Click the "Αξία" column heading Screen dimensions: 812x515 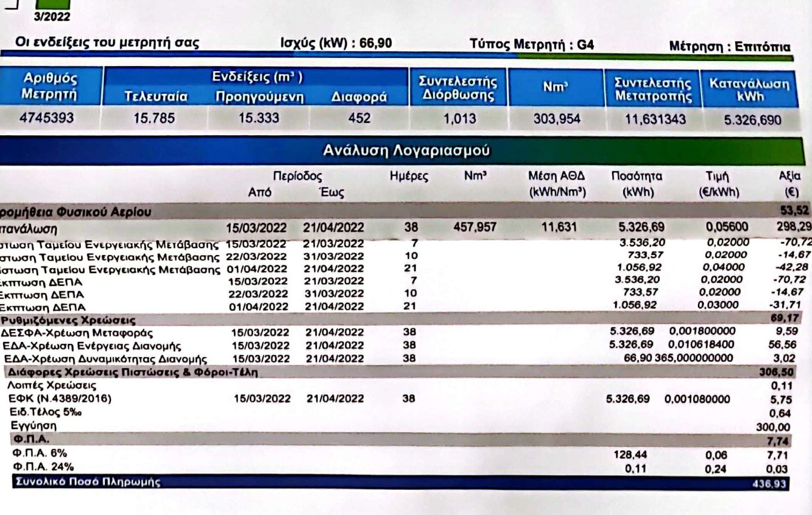790,176
